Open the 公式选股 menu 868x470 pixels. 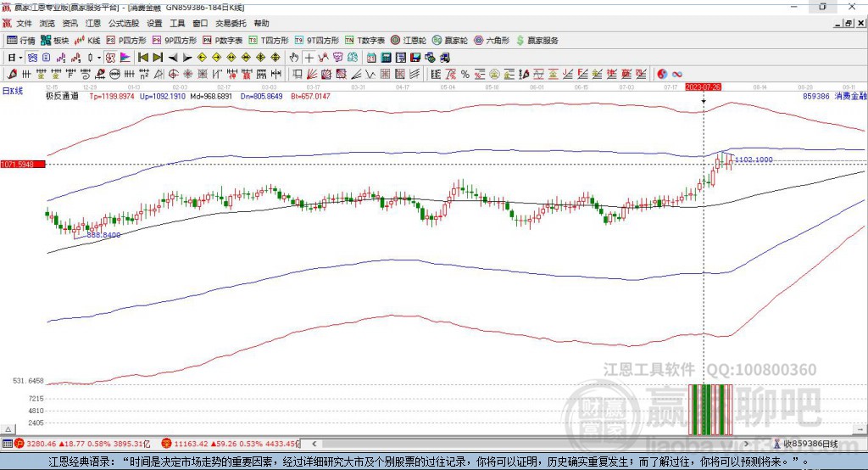tap(124, 23)
